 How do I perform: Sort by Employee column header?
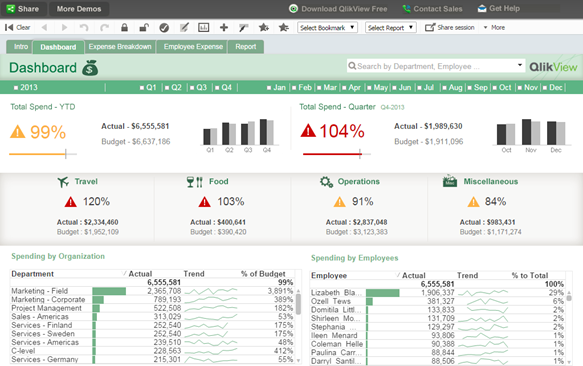(x=329, y=276)
